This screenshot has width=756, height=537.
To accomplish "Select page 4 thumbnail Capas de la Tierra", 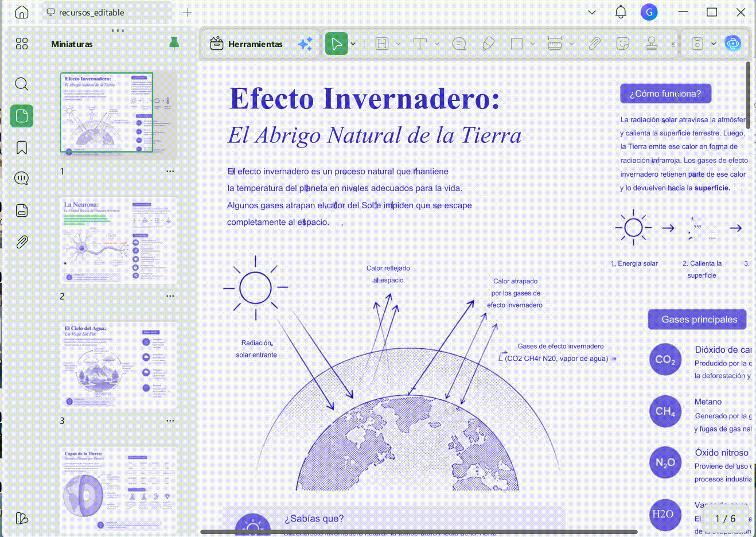I will click(119, 491).
